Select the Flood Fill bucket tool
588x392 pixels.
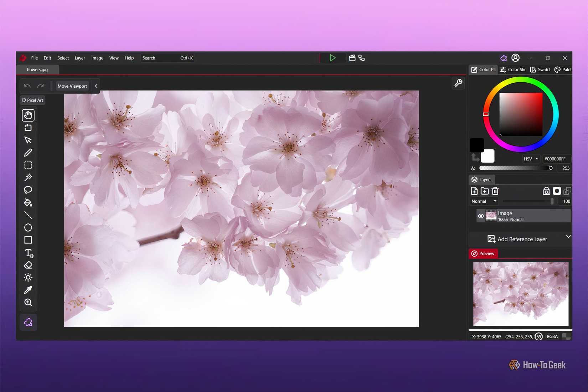click(x=28, y=202)
